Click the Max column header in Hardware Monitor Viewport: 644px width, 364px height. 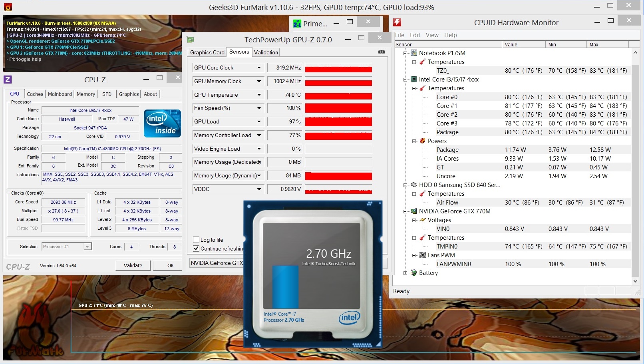pos(608,44)
